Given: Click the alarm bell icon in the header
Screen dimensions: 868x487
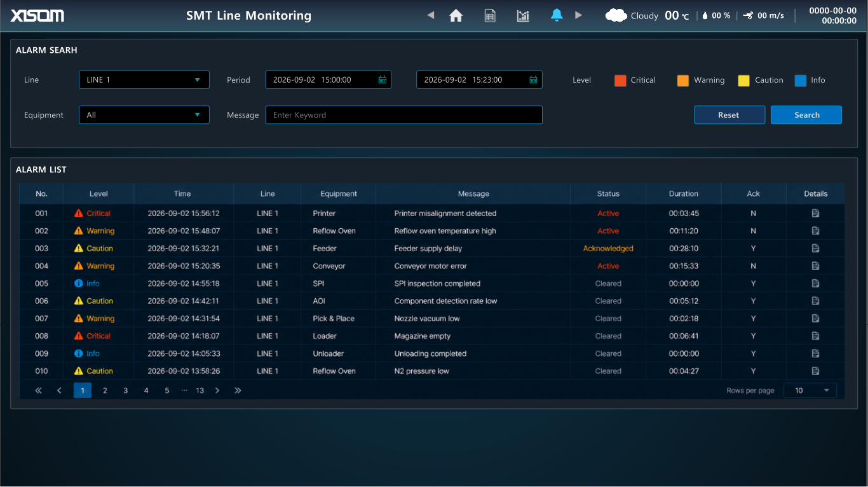Looking at the screenshot, I should click(x=557, y=15).
